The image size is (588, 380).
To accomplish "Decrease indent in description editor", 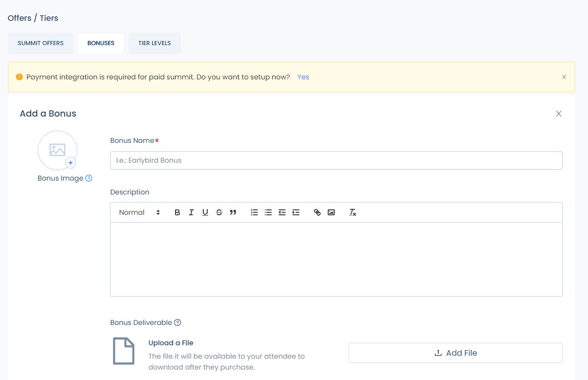I will 282,212.
